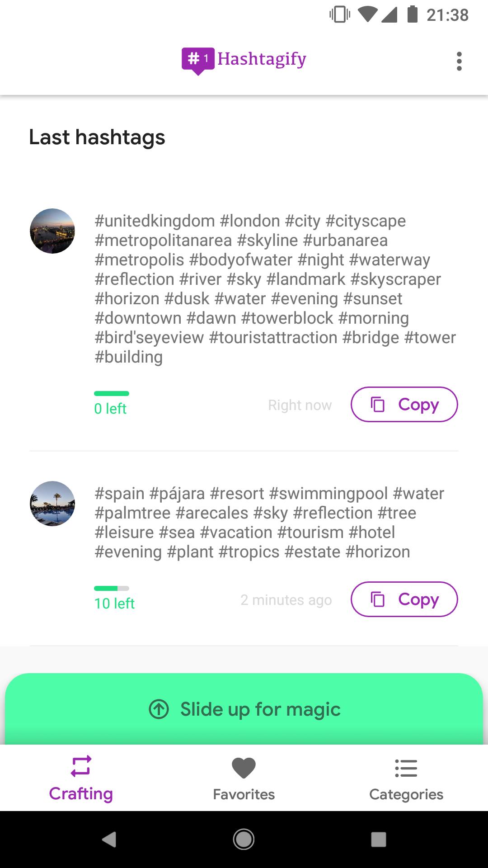The width and height of the screenshot is (488, 868).
Task: Click the Favorites heart icon
Action: click(244, 768)
